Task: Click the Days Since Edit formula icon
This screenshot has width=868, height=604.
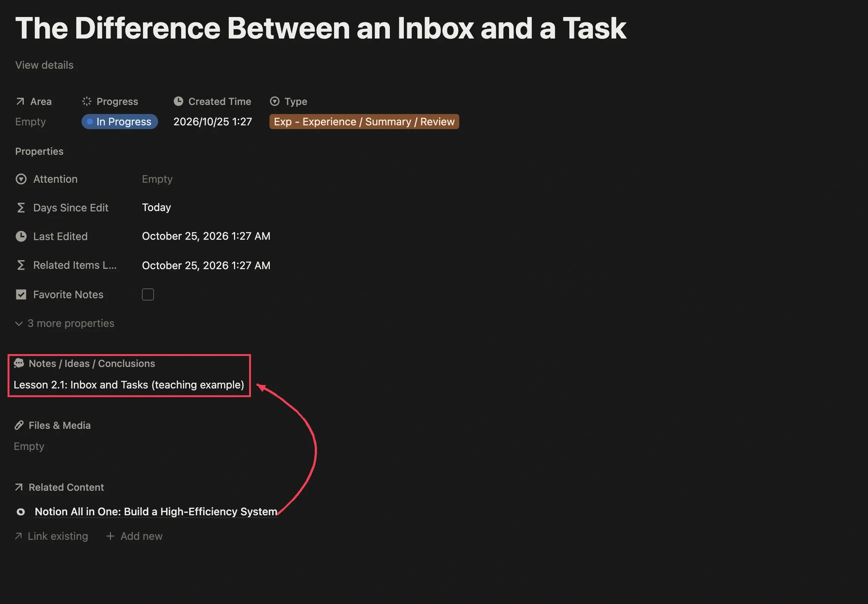Action: [x=21, y=208]
